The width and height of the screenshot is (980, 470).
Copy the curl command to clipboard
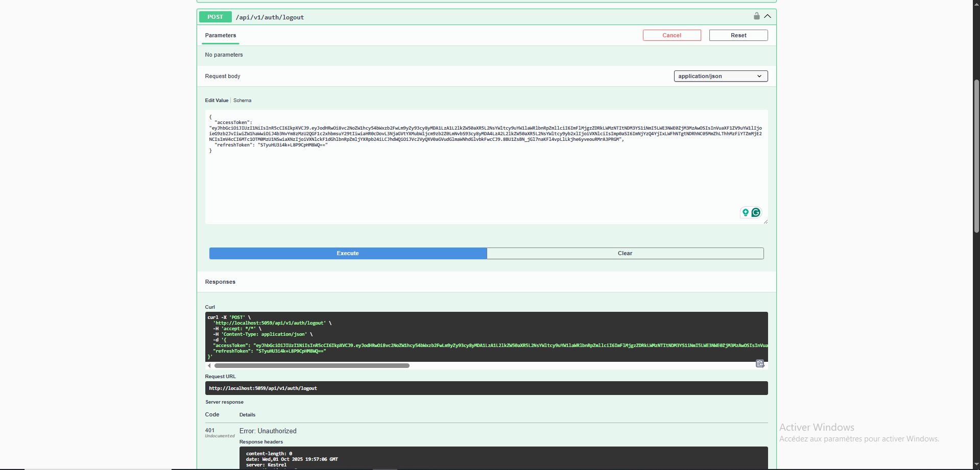(760, 363)
